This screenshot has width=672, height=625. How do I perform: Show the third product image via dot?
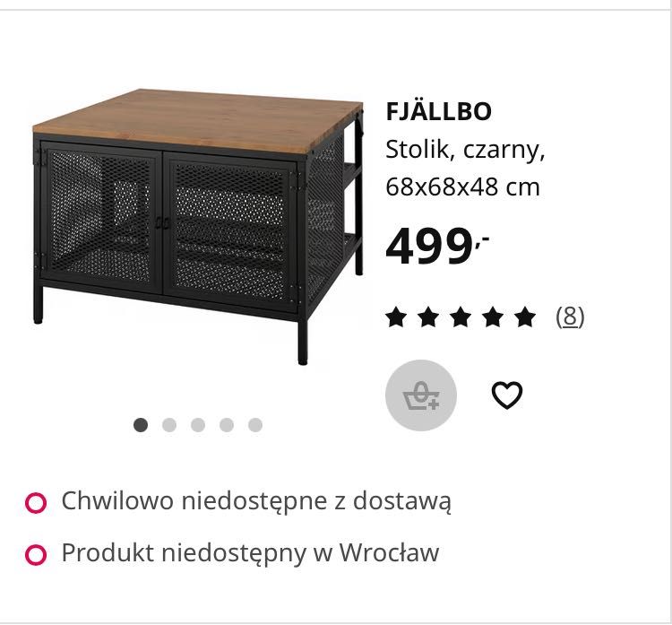[198, 425]
